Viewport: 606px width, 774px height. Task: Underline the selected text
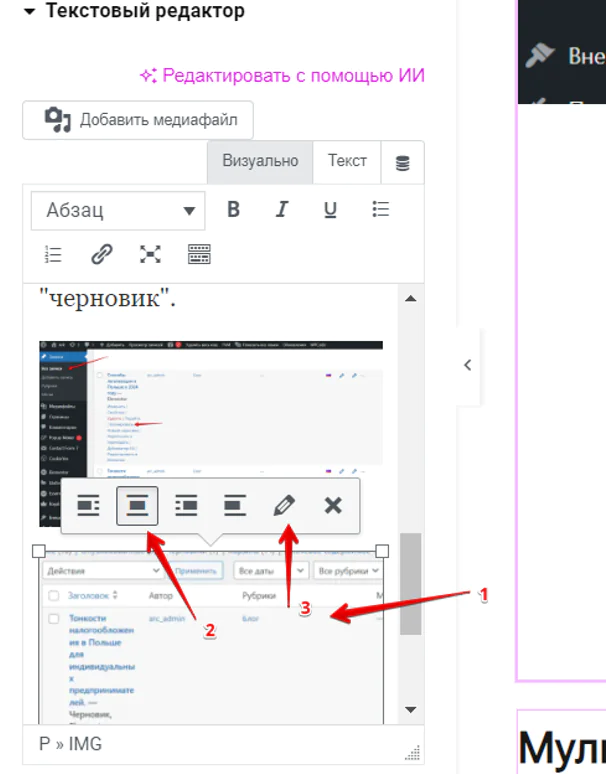pyautogui.click(x=330, y=210)
